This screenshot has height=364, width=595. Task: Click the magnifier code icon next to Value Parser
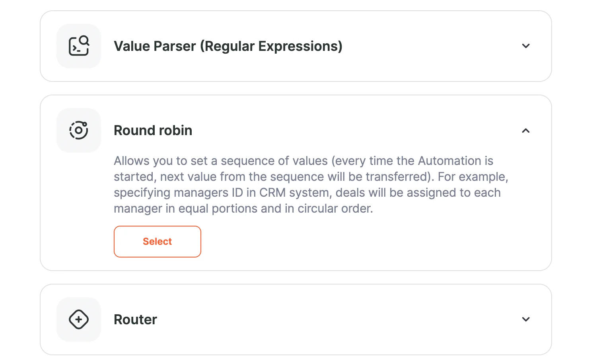click(79, 46)
